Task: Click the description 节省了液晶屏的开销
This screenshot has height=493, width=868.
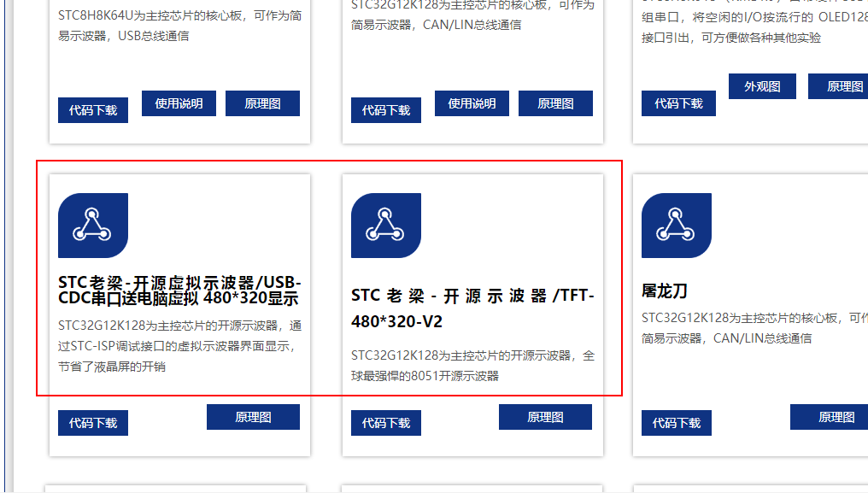Action: coord(112,367)
